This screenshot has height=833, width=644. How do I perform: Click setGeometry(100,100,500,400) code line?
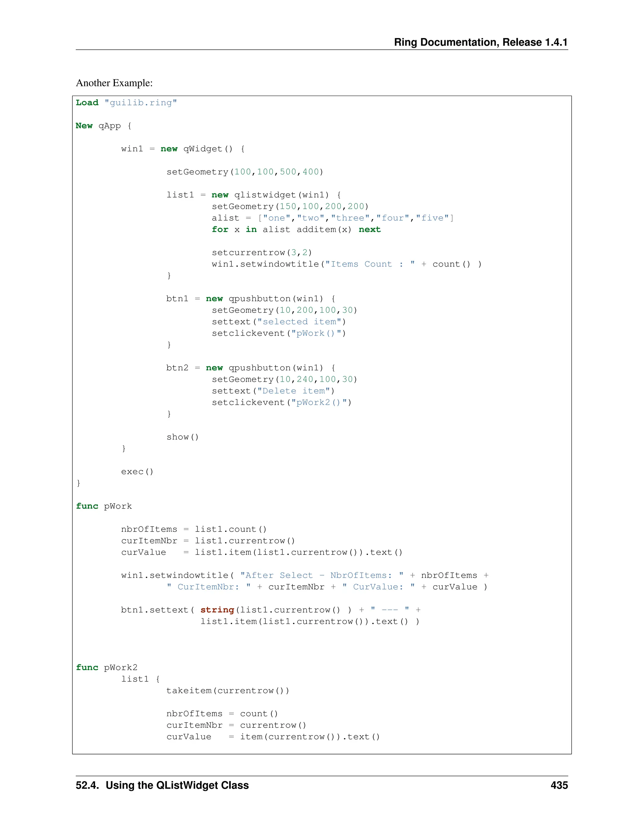(x=245, y=172)
